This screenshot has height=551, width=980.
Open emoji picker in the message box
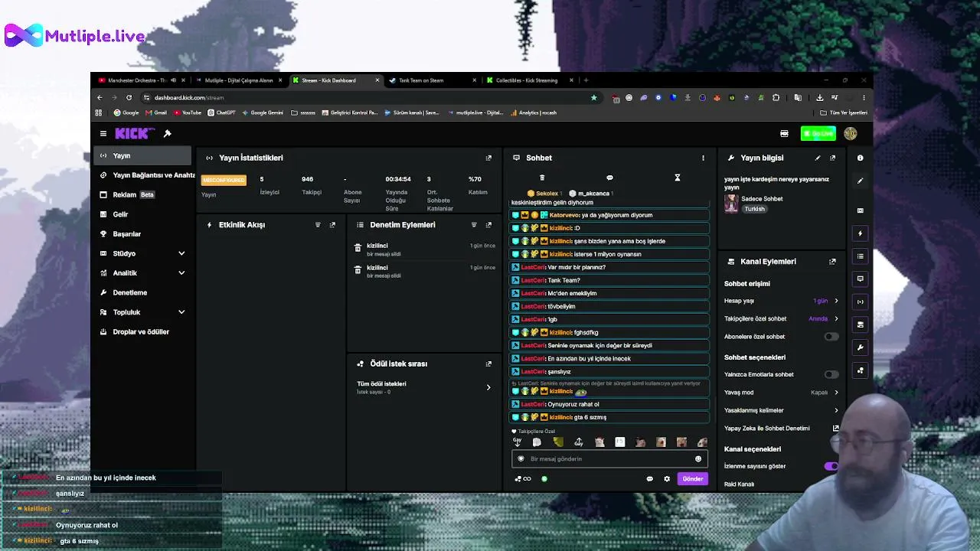(698, 459)
